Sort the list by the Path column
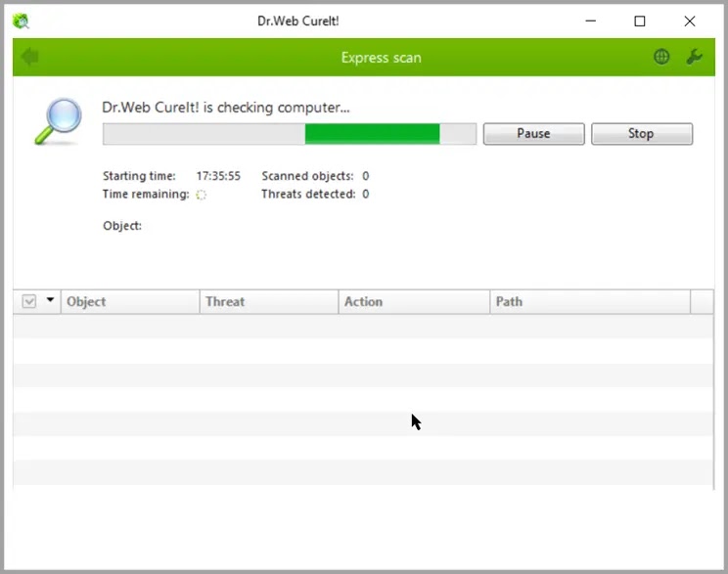The height and width of the screenshot is (574, 728). click(590, 301)
